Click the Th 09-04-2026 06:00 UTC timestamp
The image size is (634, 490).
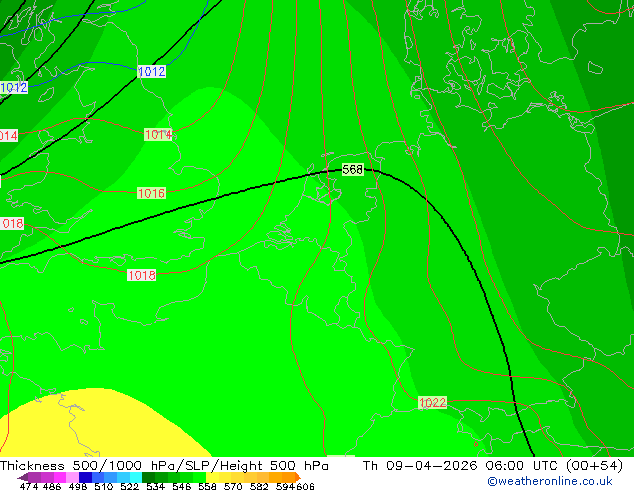(x=493, y=466)
